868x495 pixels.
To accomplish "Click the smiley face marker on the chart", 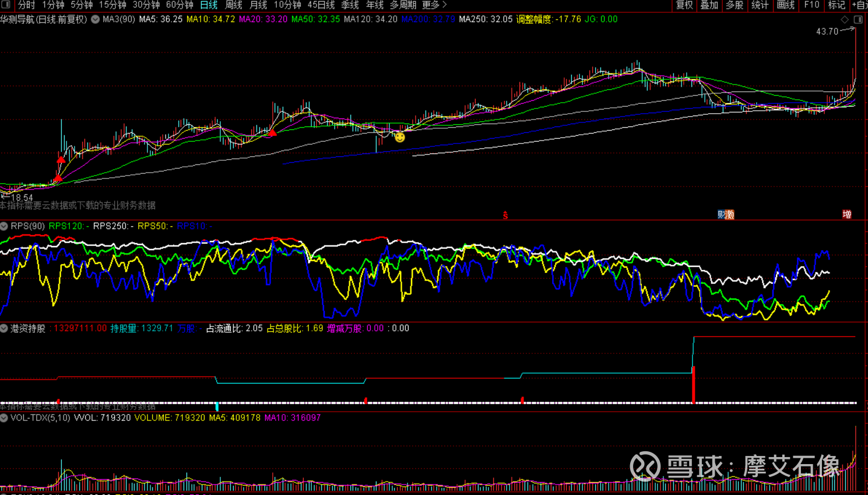I will 399,137.
